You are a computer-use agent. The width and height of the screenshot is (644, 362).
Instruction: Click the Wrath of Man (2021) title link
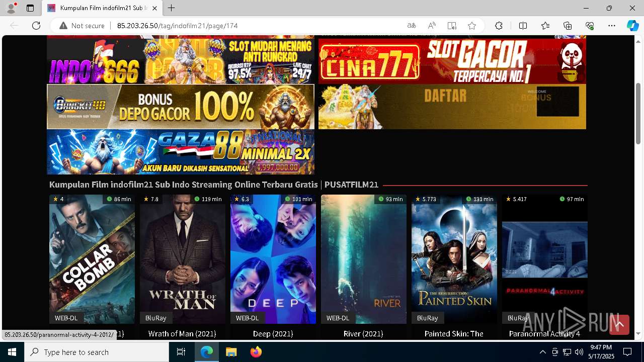(x=182, y=333)
